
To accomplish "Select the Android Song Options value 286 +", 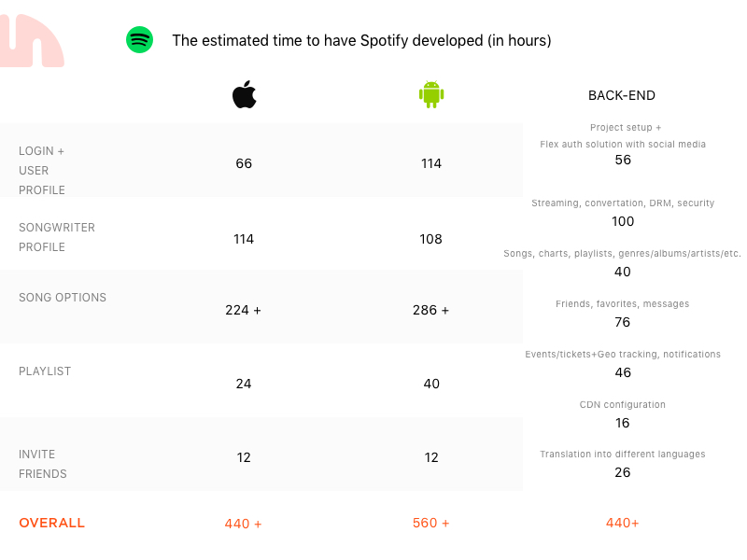I will 430,310.
